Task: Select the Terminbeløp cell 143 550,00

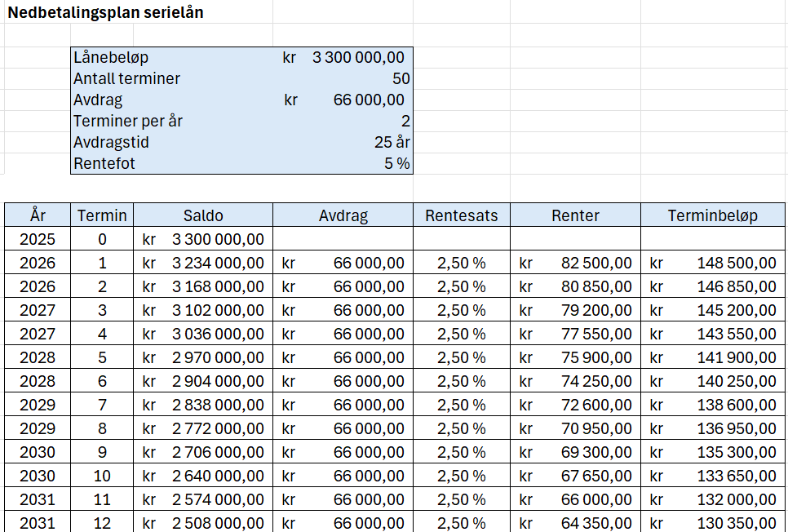Action: 713,334
